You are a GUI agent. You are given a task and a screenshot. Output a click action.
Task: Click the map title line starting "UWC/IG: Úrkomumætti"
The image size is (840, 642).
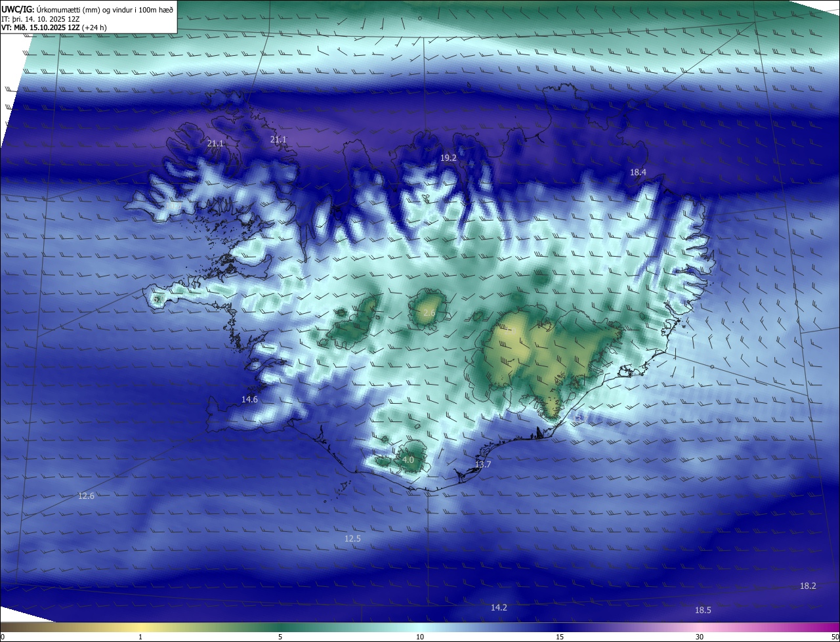[87, 10]
